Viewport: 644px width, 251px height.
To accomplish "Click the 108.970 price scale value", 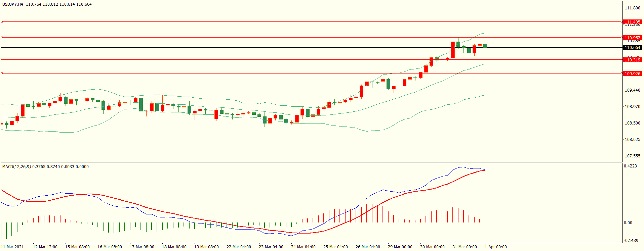I will point(632,107).
